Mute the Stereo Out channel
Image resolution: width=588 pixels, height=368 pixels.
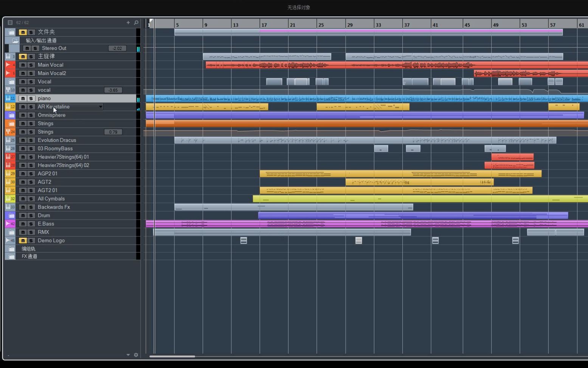(27, 48)
